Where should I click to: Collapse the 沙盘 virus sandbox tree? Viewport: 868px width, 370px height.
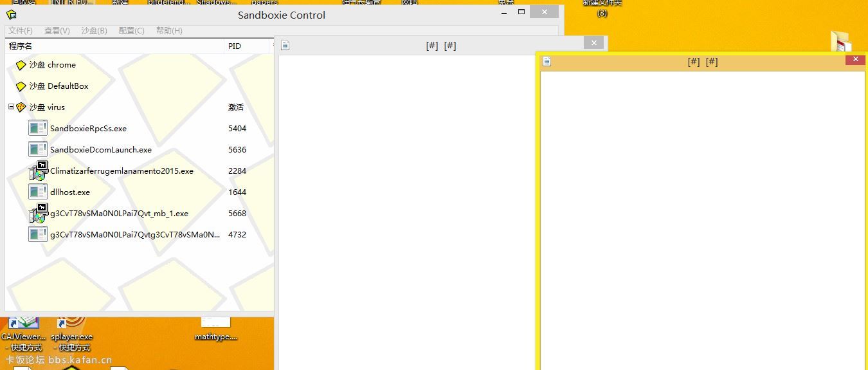[11, 107]
